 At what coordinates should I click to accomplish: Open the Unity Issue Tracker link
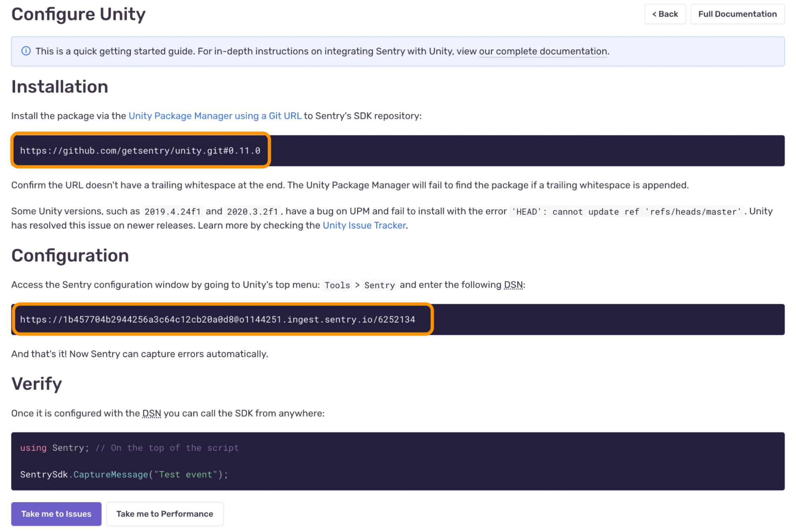click(364, 225)
